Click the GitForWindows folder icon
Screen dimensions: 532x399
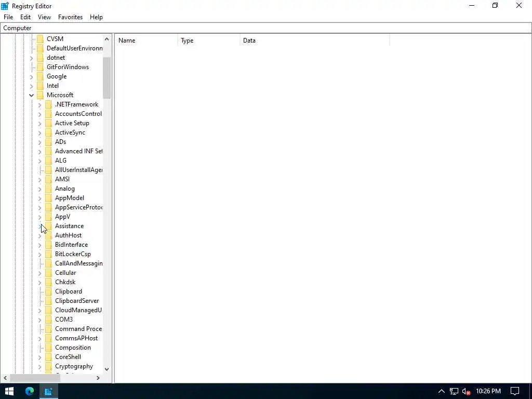pos(41,67)
